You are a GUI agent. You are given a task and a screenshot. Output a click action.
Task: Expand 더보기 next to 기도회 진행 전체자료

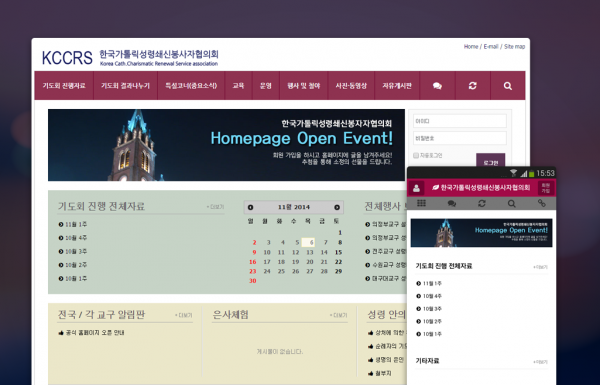click(215, 207)
